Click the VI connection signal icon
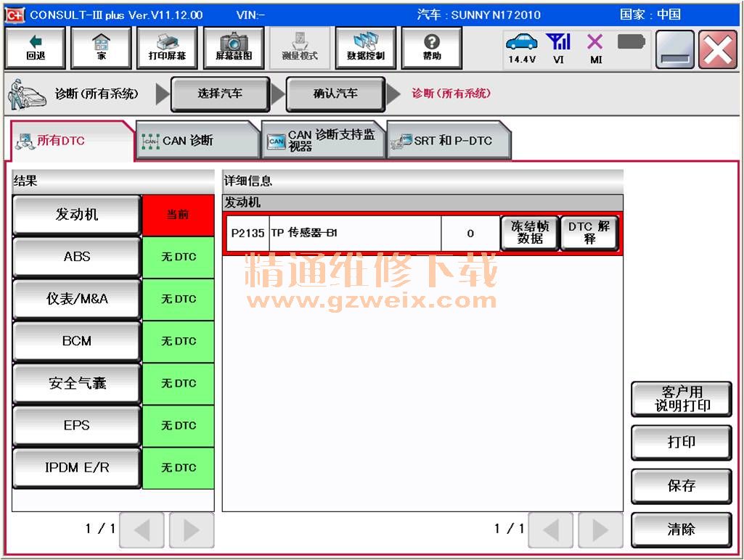Image resolution: width=744 pixels, height=560 pixels. click(x=558, y=48)
